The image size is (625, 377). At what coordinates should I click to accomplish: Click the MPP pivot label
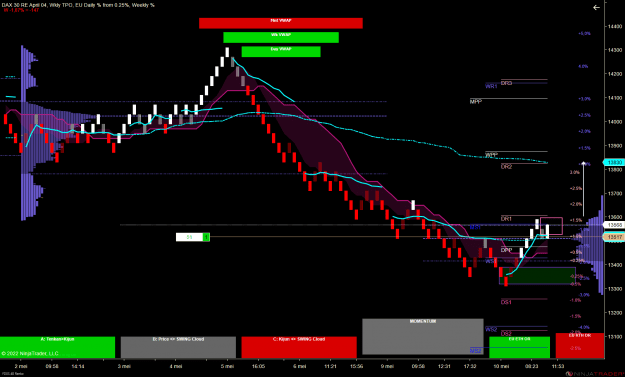[476, 102]
